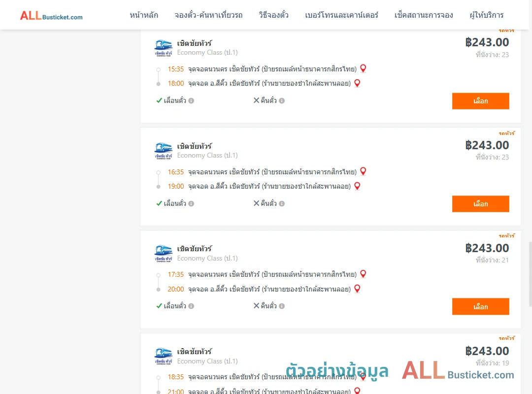532x394 pixels.
Task: Click เชิดชัยทัวร์ bus logo on 15:35 card
Action: pos(163,48)
